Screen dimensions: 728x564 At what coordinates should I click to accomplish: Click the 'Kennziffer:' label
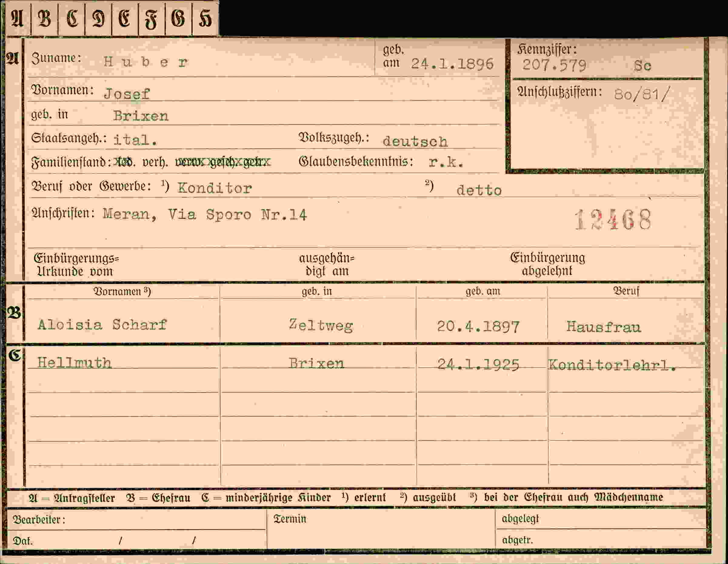(547, 50)
